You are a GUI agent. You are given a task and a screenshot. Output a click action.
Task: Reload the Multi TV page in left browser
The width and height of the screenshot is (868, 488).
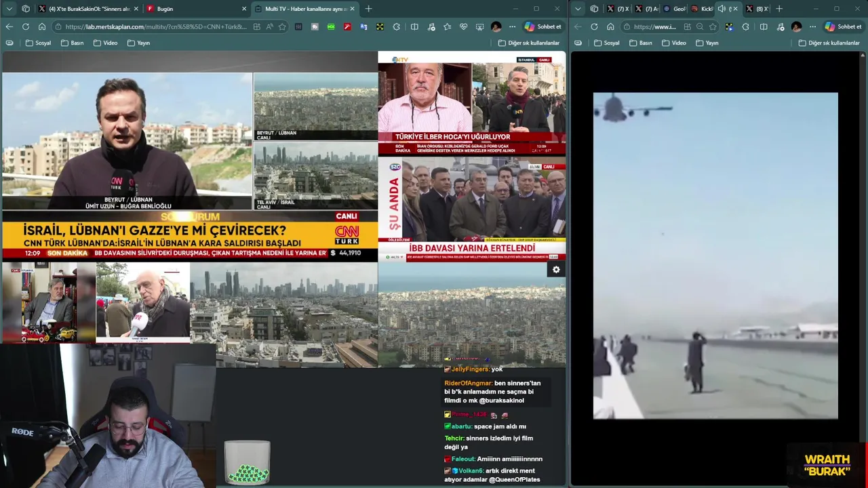pyautogui.click(x=25, y=26)
